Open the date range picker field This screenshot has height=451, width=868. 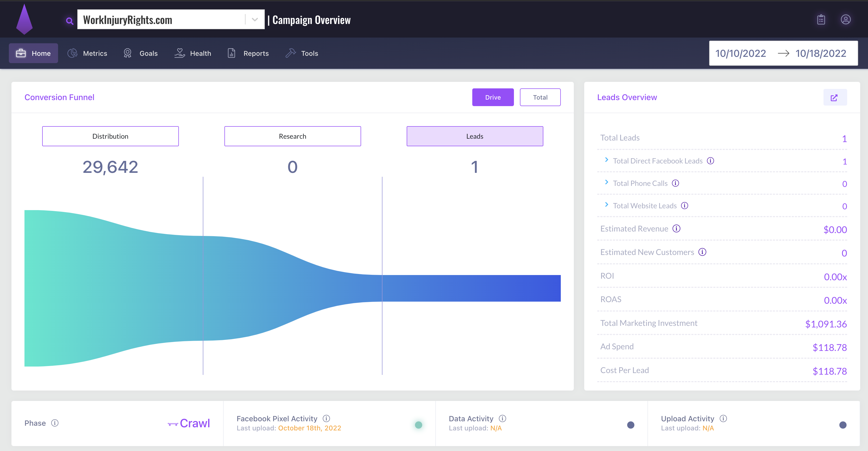coord(783,53)
